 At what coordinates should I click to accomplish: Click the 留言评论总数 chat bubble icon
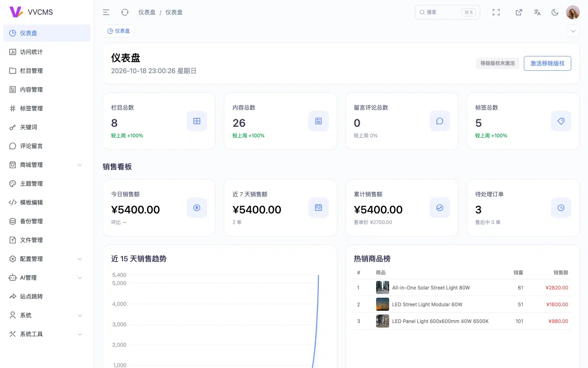click(x=440, y=121)
